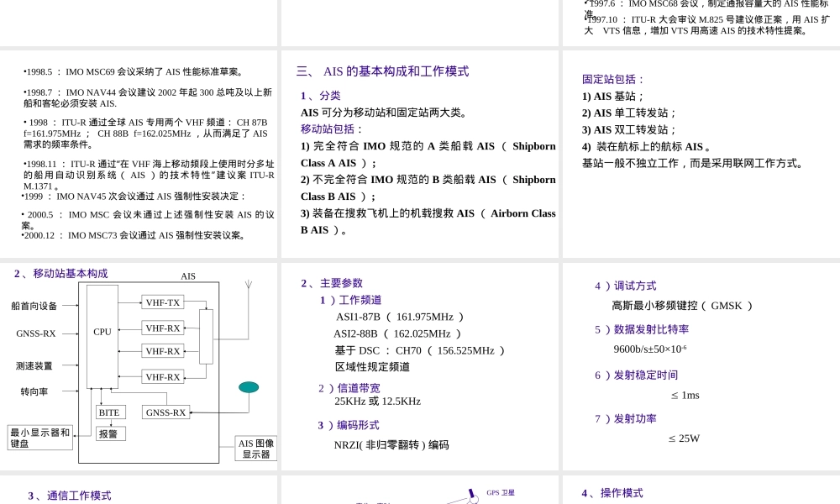This screenshot has height=504, width=840.
Task: Click the 1998.7 IMO NAV44 paragraph
Action: tap(148, 98)
